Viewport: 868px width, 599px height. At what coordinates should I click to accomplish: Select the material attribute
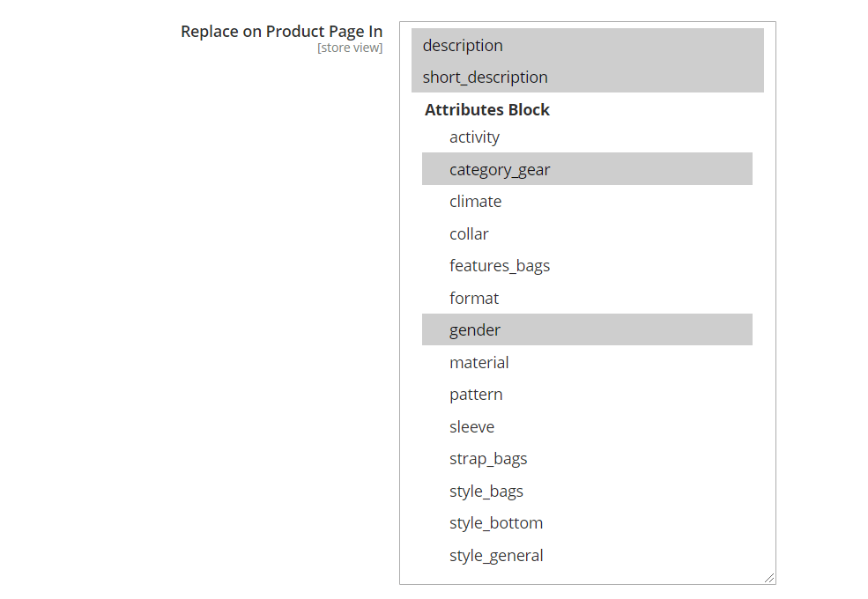coord(479,363)
